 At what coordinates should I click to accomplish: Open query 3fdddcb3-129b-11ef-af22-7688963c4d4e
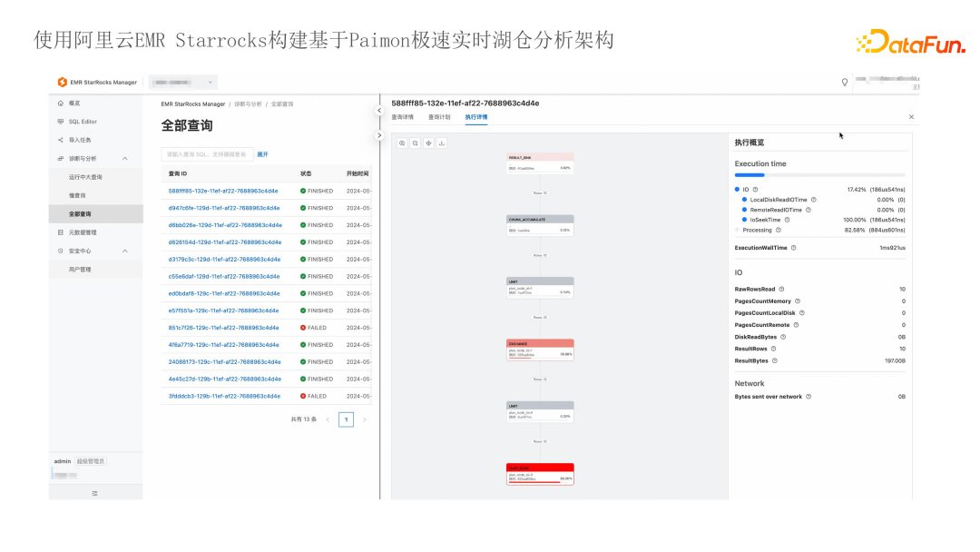coord(224,396)
